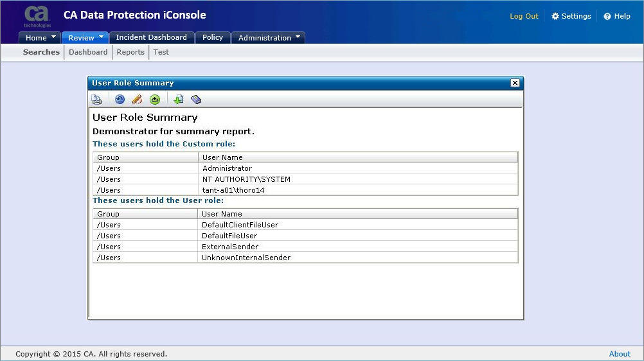644x361 pixels.
Task: Select the NT AUTHORITY\SYSTEM cell
Action: [x=358, y=179]
